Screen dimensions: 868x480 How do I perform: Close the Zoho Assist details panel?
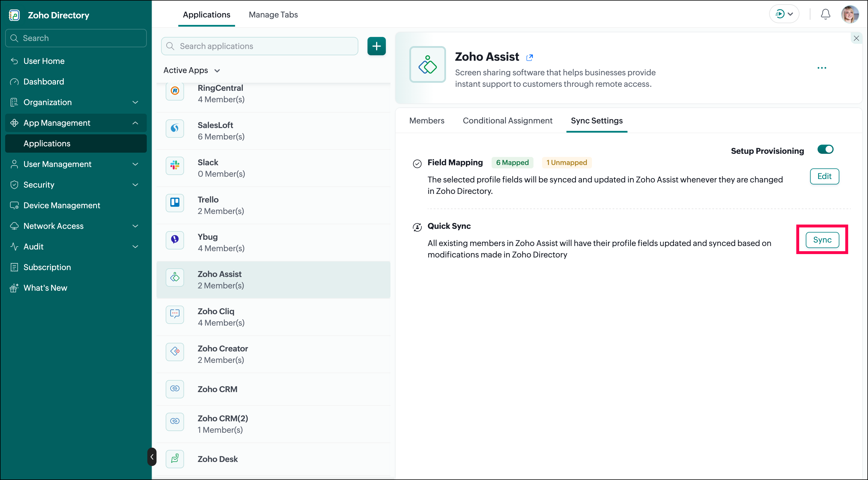tap(856, 38)
